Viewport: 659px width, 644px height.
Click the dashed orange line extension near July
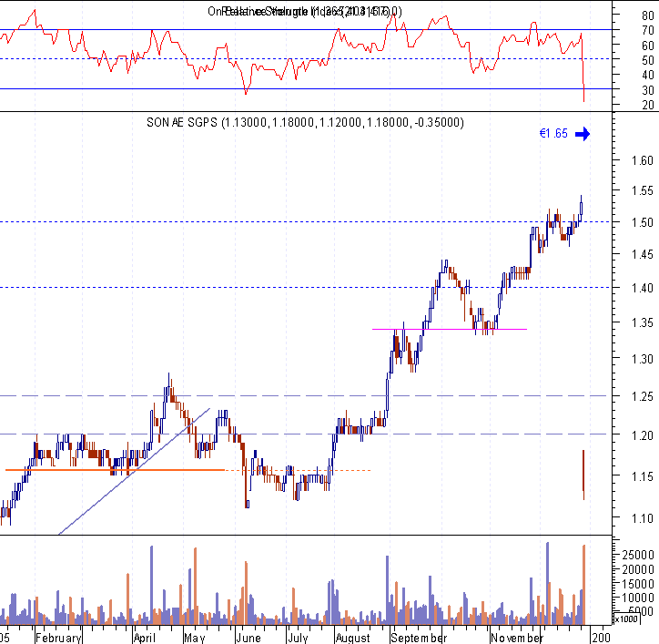tap(298, 470)
